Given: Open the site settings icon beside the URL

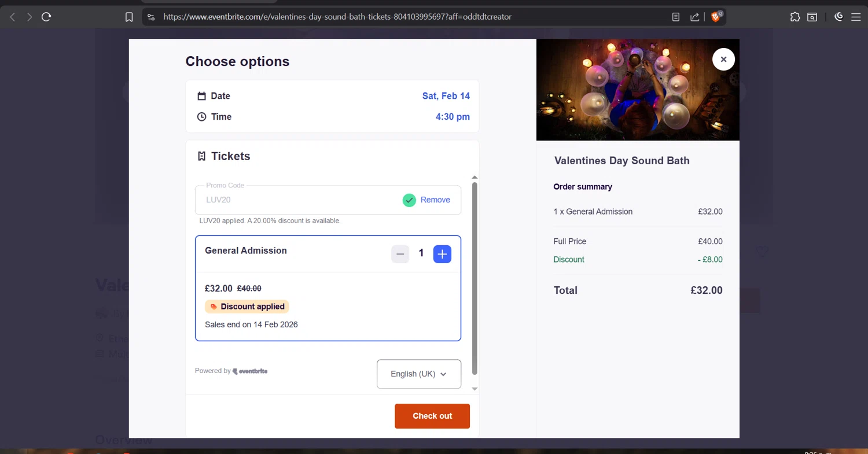Looking at the screenshot, I should [x=151, y=17].
